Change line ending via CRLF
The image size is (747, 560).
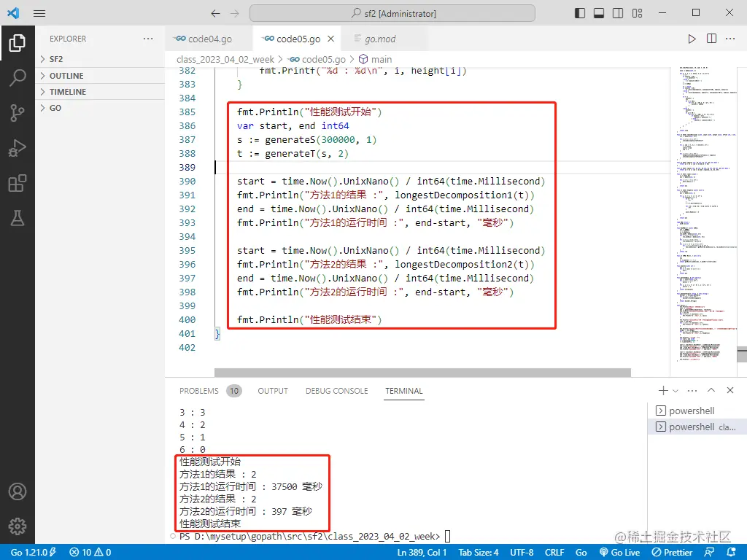coord(554,553)
